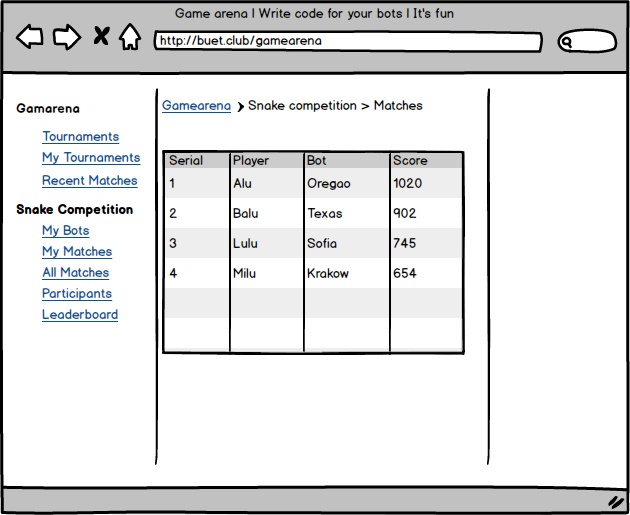Open the Leaderboard link

(x=80, y=315)
